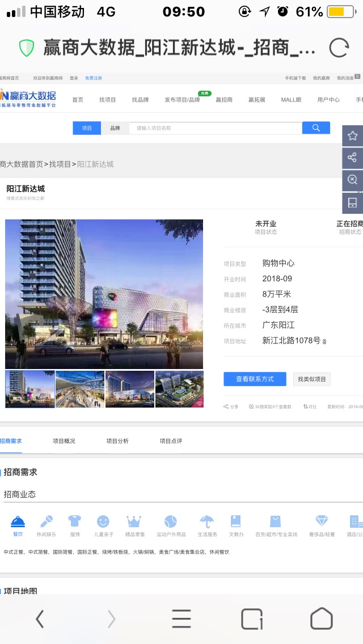Click the 查看联系方式 button
Screen dimensions: 363x644
pyautogui.click(x=255, y=379)
